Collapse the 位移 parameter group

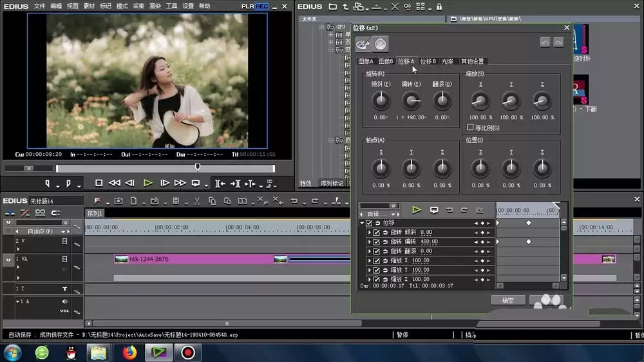pyautogui.click(x=362, y=223)
